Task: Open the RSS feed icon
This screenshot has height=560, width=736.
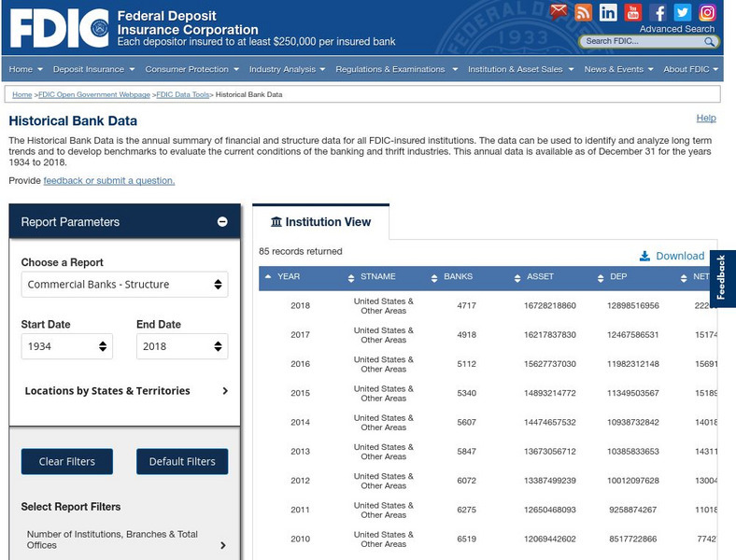Action: coord(584,12)
